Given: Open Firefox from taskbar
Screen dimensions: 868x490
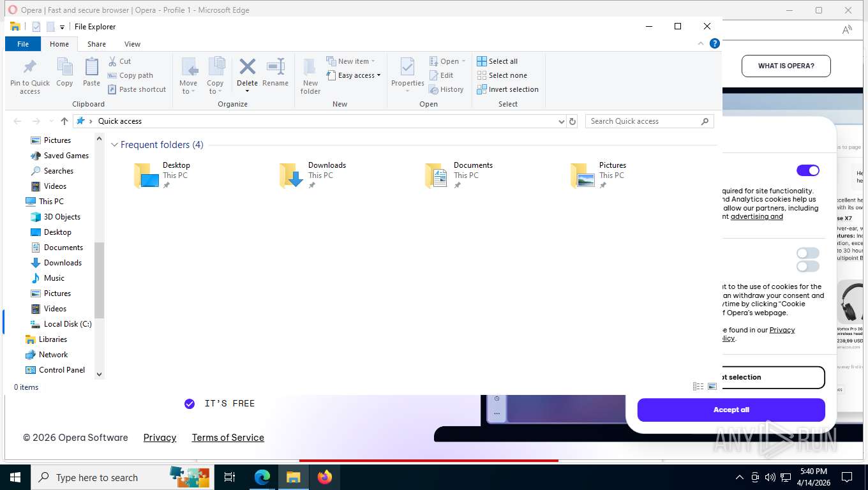Looking at the screenshot, I should (325, 477).
